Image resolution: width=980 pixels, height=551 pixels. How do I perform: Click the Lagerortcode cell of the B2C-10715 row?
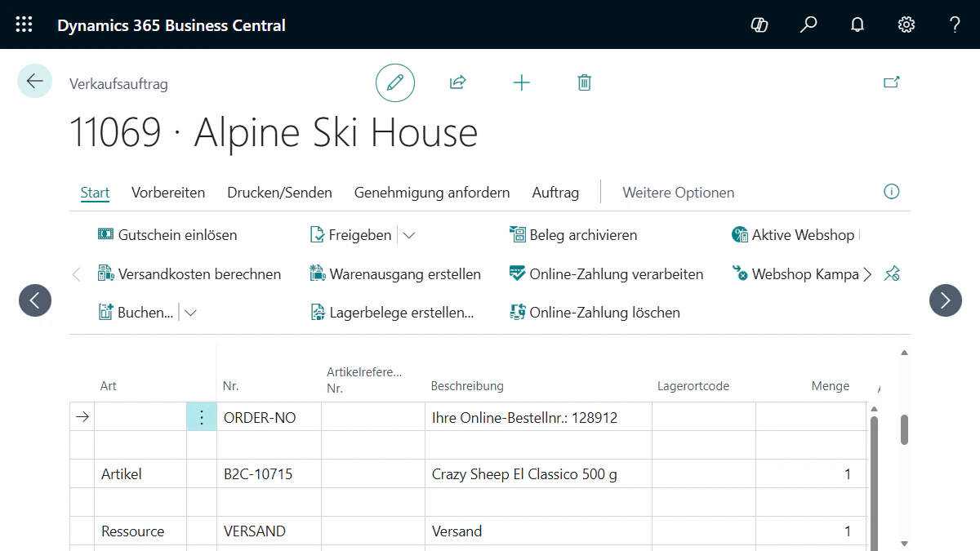pyautogui.click(x=704, y=474)
